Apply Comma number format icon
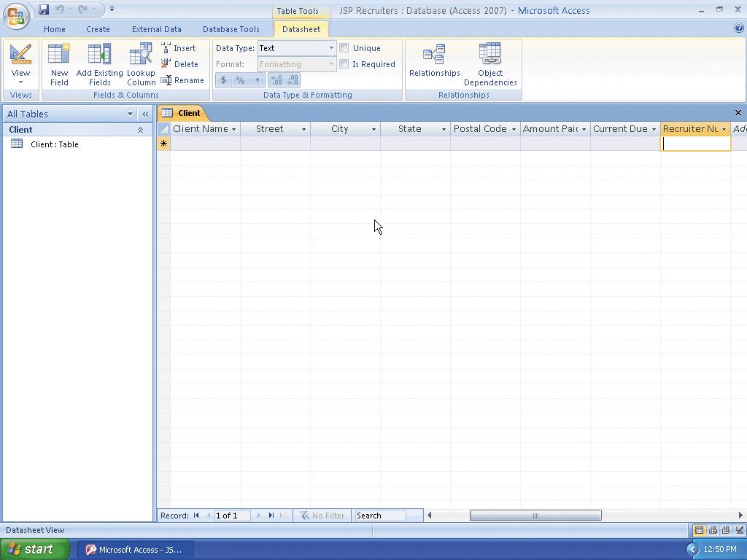The height and width of the screenshot is (560, 747). pos(258,80)
